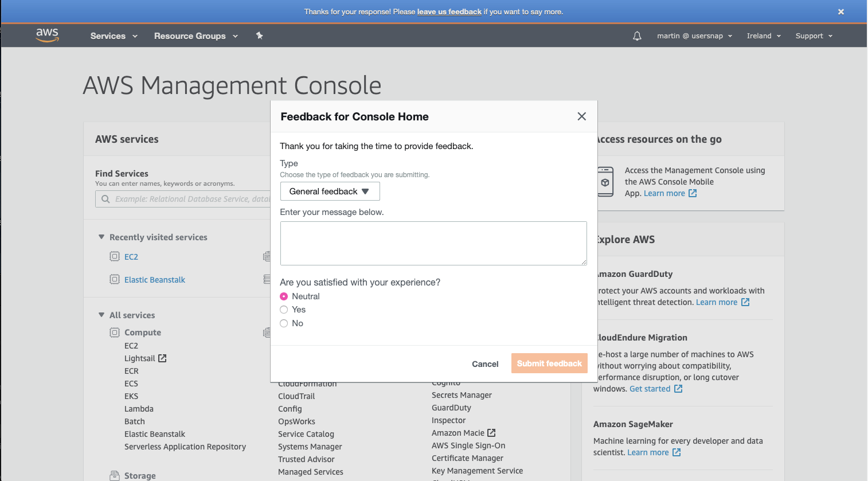Click external link icon next to Get started

[x=678, y=389]
